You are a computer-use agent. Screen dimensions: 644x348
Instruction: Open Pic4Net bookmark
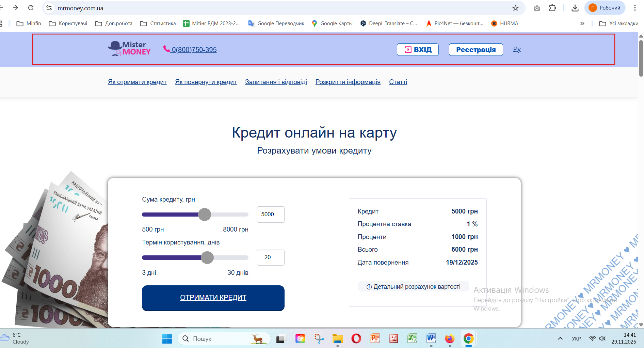455,23
